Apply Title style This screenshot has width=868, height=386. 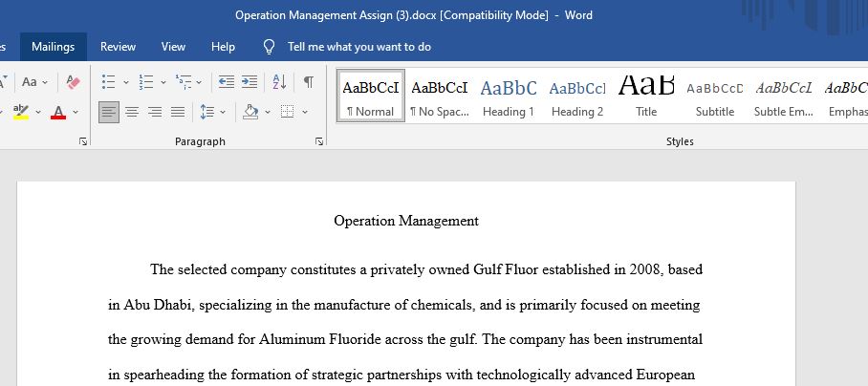coord(646,96)
